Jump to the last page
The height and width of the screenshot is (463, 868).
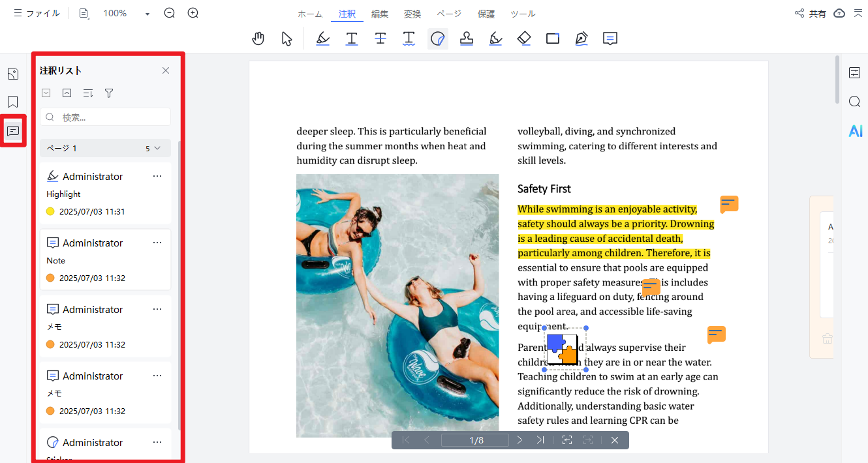tap(540, 440)
